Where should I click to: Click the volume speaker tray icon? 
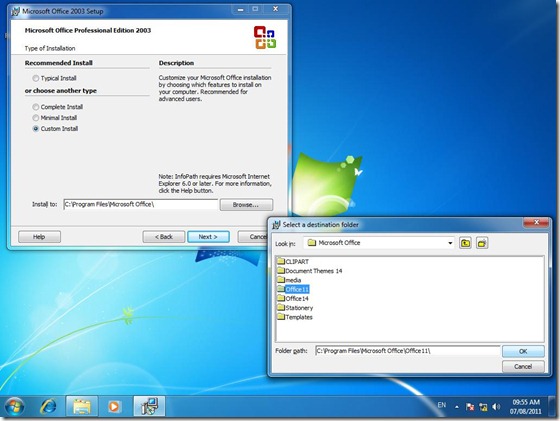click(496, 407)
